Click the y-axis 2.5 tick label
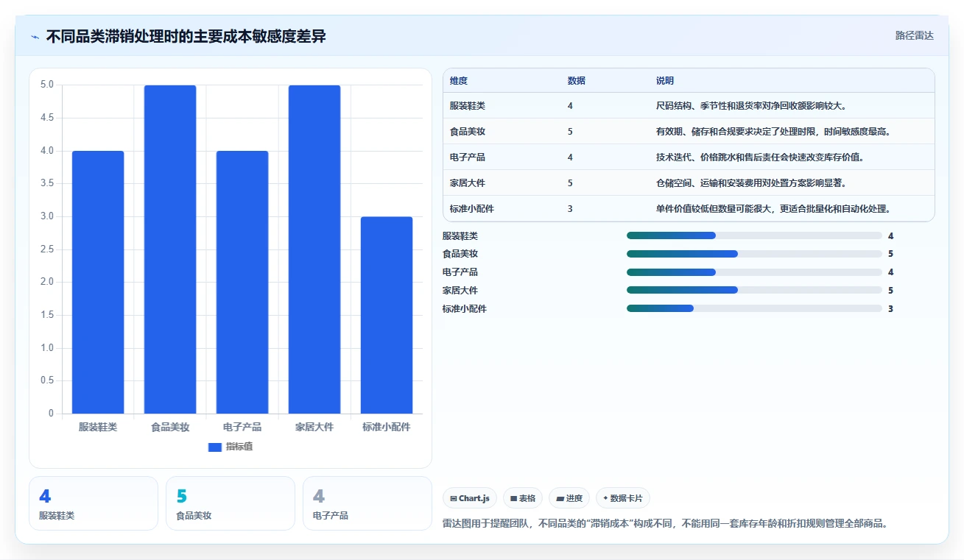The width and height of the screenshot is (964, 560). pos(47,249)
